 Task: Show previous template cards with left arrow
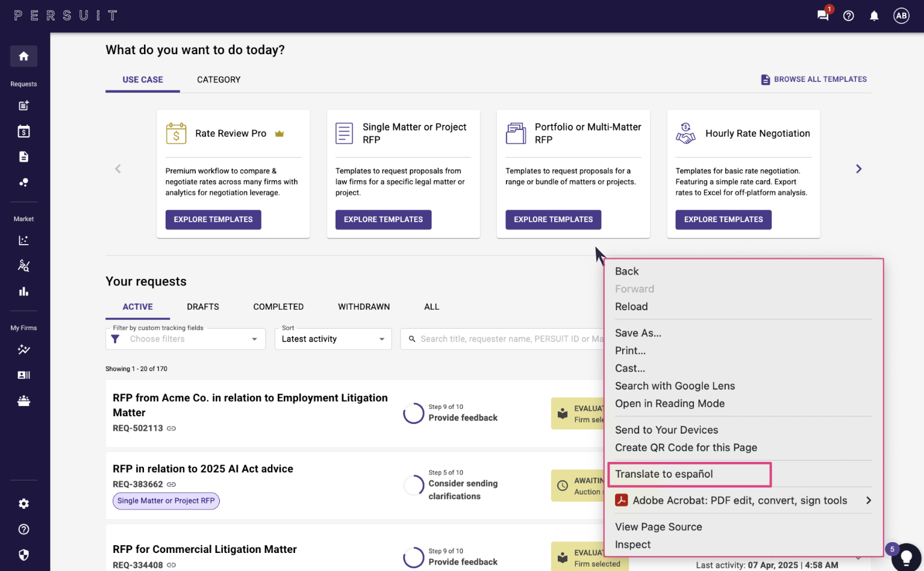[x=118, y=169]
